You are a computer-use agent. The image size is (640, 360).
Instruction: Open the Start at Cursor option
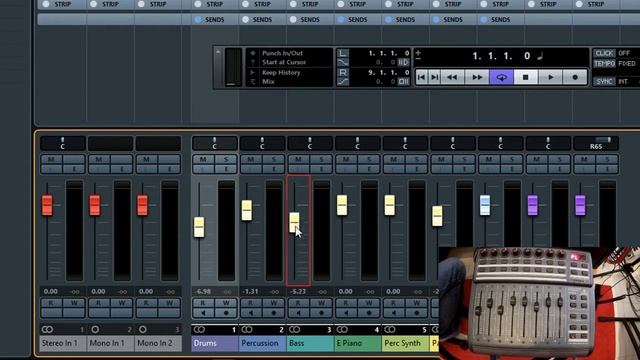pyautogui.click(x=284, y=62)
